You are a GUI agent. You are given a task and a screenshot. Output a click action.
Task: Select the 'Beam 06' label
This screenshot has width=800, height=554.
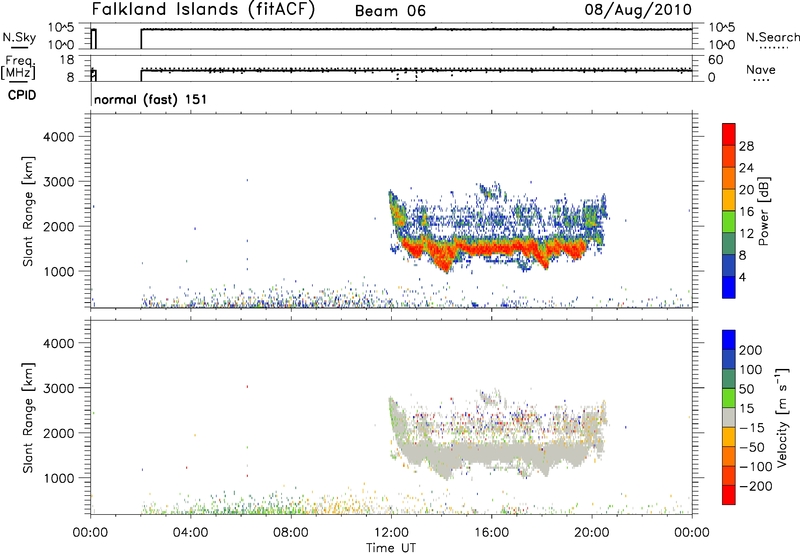pyautogui.click(x=390, y=11)
